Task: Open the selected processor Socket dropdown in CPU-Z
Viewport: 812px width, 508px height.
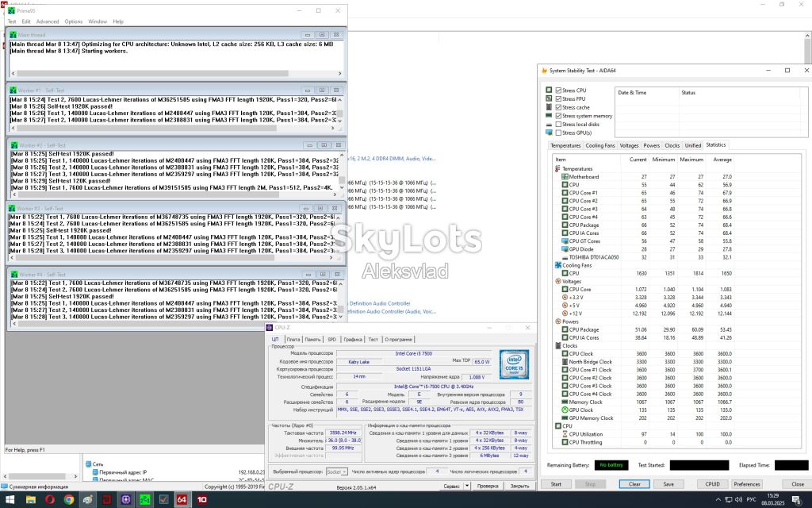Action: [336, 471]
